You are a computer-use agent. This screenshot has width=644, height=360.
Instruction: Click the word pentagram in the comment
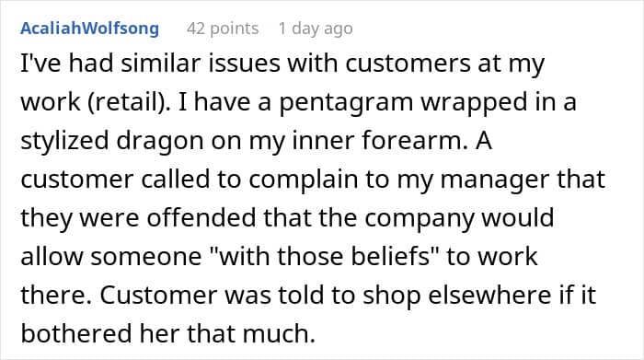point(346,102)
